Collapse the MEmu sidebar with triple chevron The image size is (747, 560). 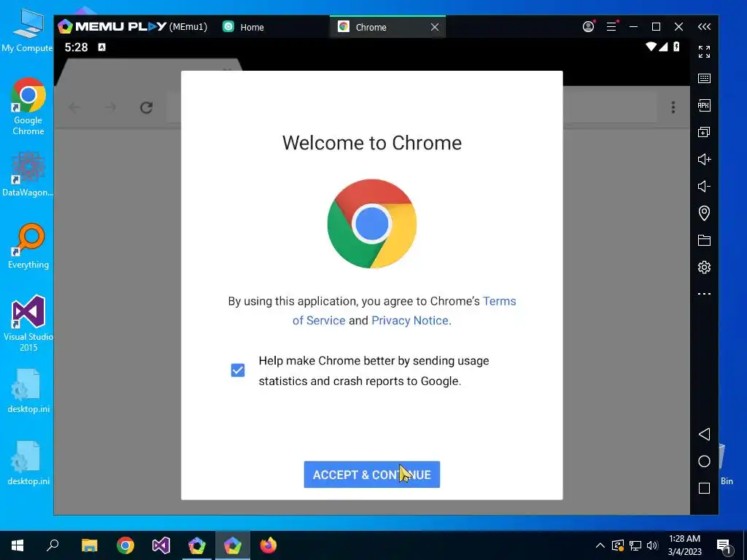[x=704, y=27]
